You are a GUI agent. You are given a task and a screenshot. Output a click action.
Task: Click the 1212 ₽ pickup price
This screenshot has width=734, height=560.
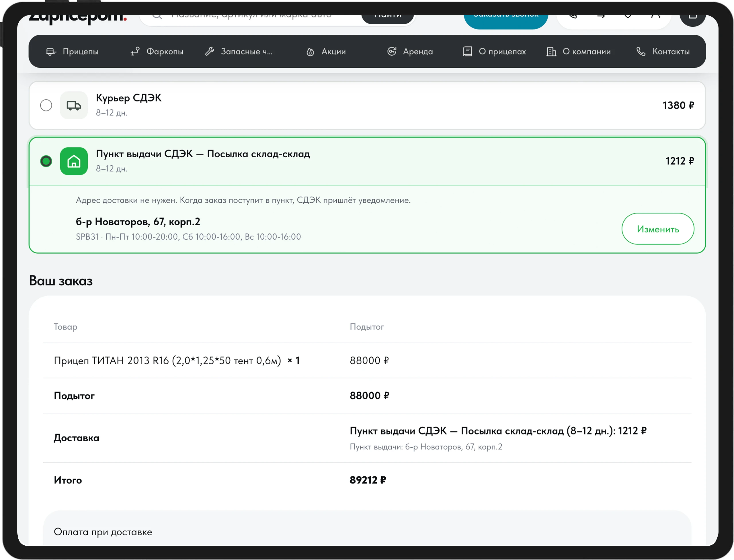pyautogui.click(x=680, y=161)
